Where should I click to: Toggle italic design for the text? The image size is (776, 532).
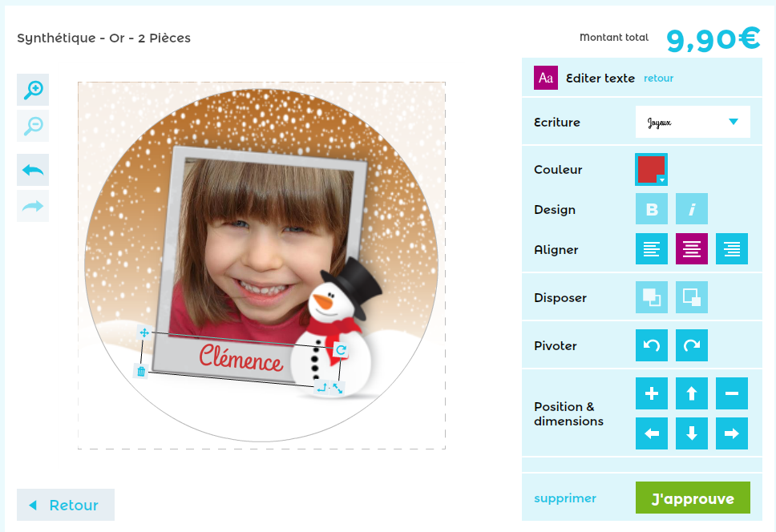(691, 209)
